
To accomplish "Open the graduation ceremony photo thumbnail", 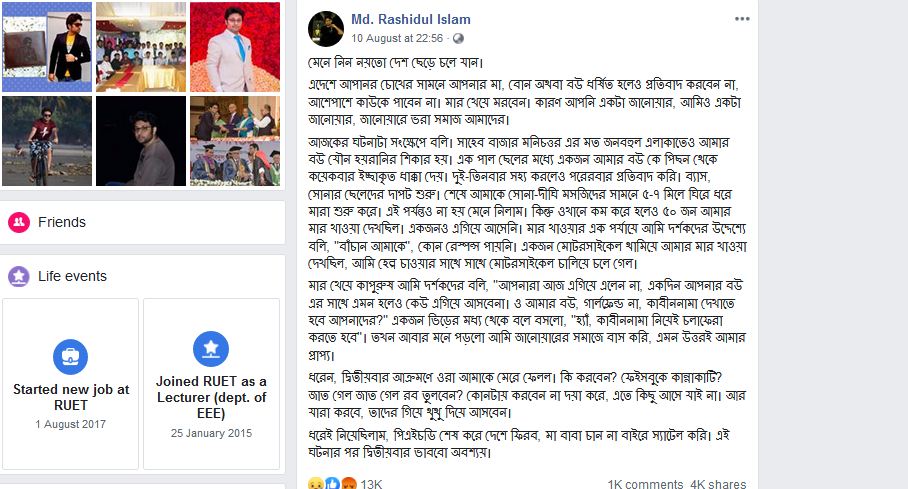I will pyautogui.click(x=235, y=141).
